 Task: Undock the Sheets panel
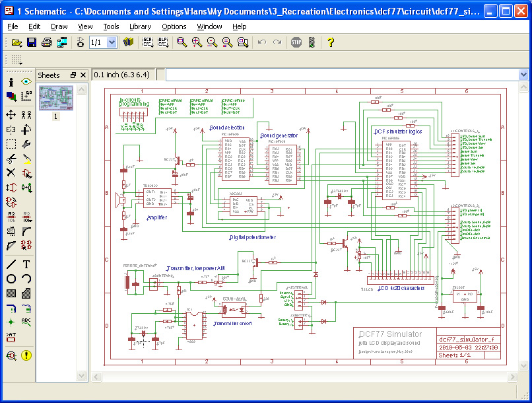(x=73, y=75)
